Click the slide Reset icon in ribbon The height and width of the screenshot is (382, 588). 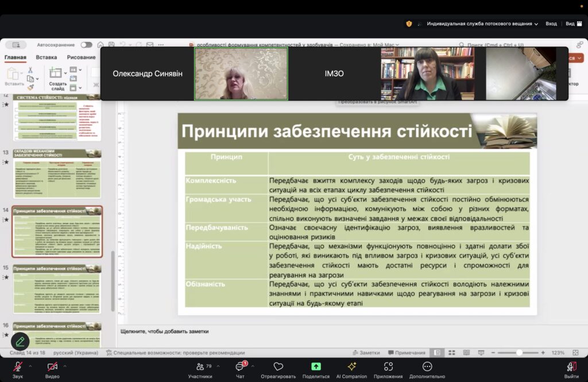pos(73,79)
